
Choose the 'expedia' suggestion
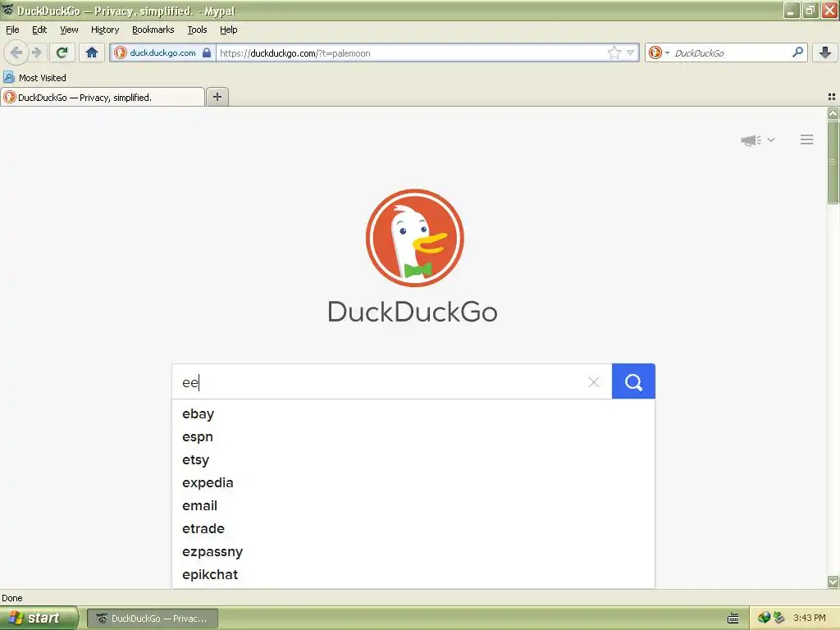[413, 483]
